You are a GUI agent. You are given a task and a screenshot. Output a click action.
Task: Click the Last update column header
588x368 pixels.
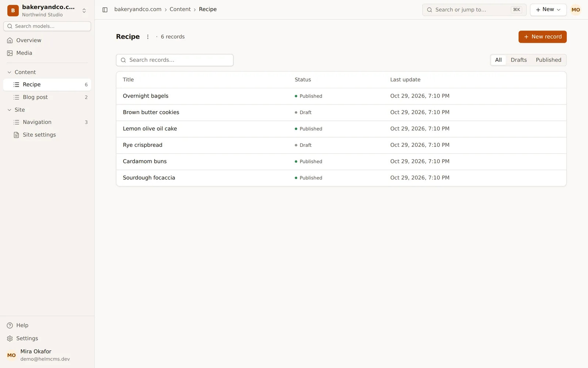pos(405,80)
